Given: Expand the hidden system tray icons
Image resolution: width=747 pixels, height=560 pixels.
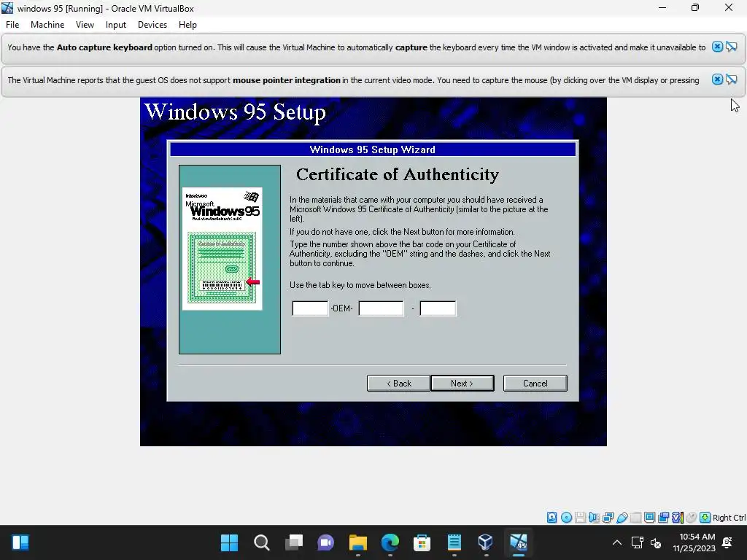Looking at the screenshot, I should pyautogui.click(x=617, y=542).
